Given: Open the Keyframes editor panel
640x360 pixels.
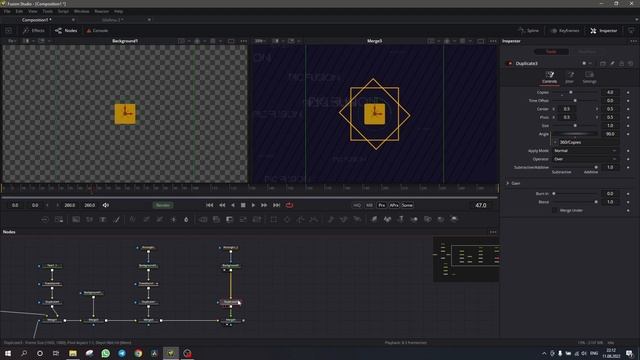Looking at the screenshot, I should (x=565, y=31).
